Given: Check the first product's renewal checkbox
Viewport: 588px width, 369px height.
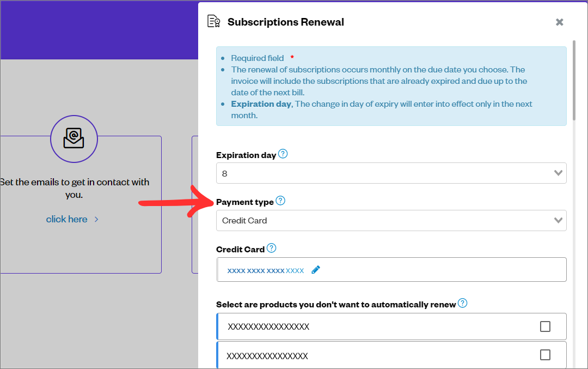Looking at the screenshot, I should pos(545,326).
